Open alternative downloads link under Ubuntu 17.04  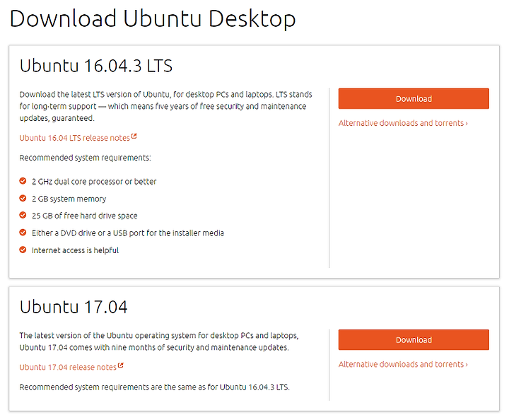coord(403,364)
